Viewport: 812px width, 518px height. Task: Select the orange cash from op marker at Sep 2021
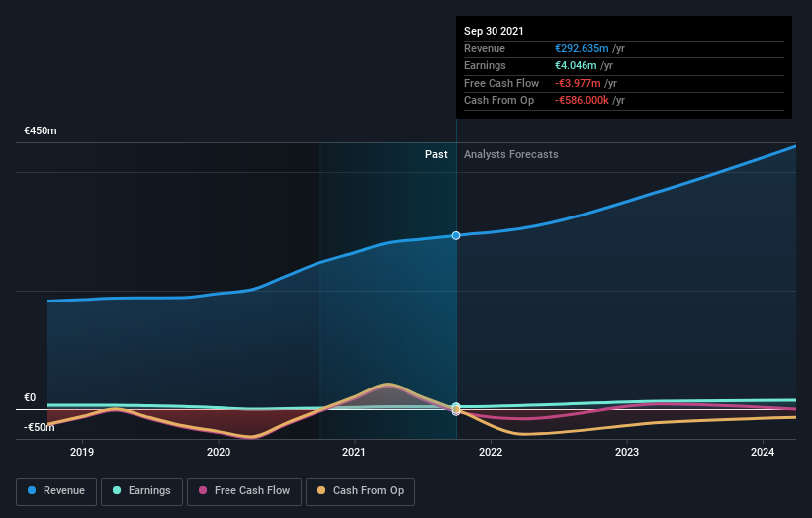pyautogui.click(x=456, y=410)
